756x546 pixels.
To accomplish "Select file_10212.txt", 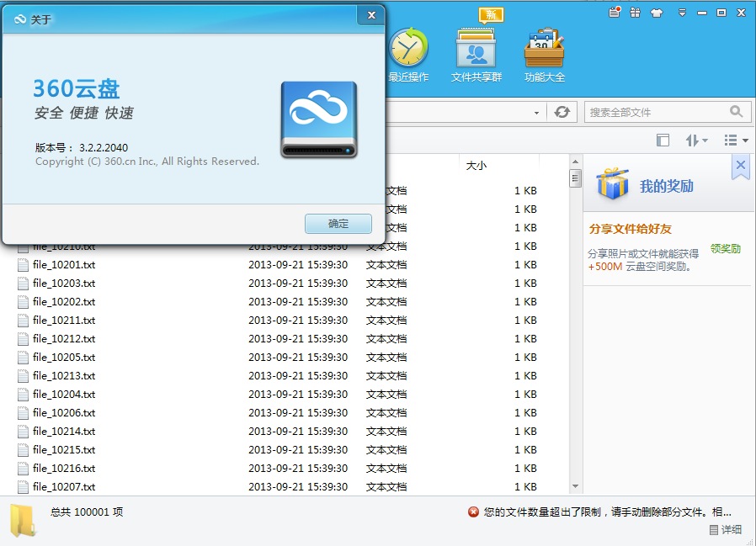I will tap(64, 339).
